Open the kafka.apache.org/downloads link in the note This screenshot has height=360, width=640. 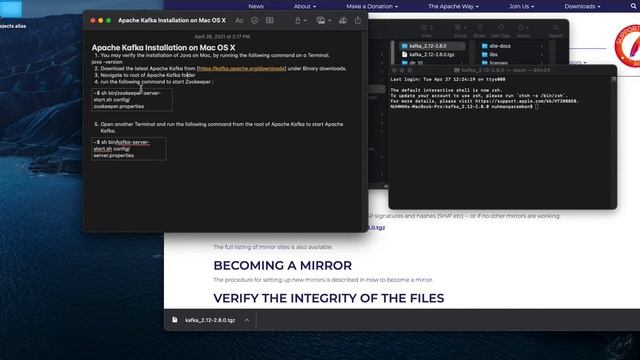[x=242, y=69]
